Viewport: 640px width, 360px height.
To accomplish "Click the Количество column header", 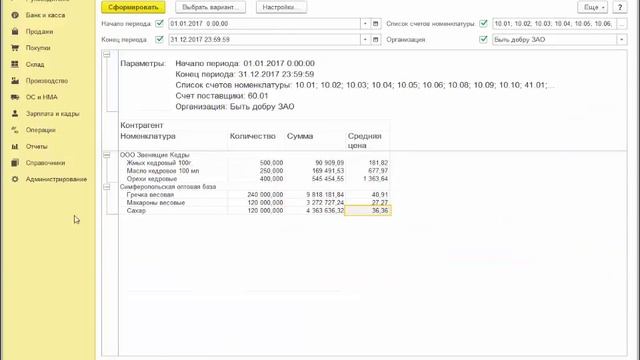I will click(x=253, y=136).
